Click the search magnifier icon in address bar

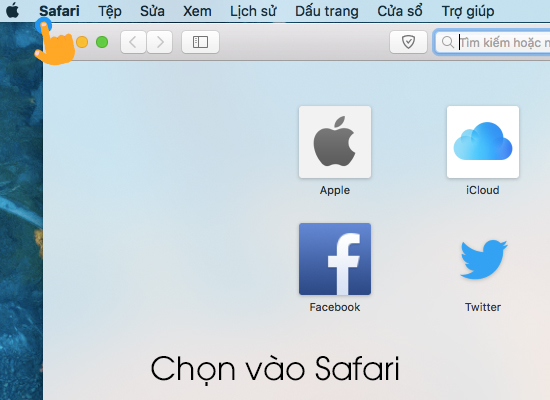pos(448,42)
